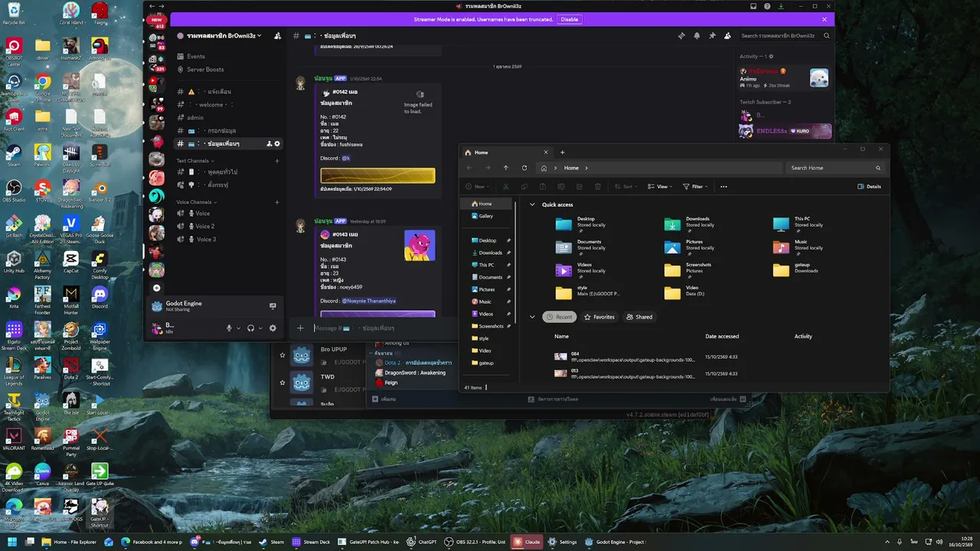Focus the Search Home field
Screen dimensions: 980x551
tap(835, 168)
